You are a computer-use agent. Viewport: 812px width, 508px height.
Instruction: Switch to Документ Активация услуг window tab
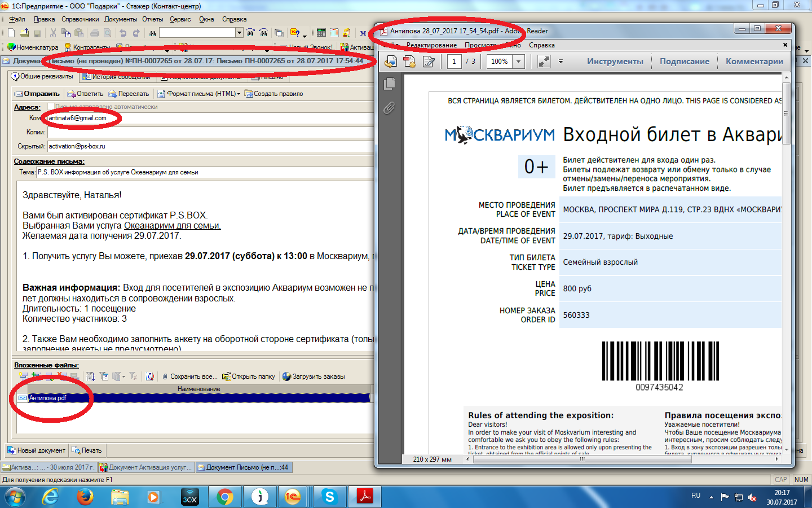146,467
